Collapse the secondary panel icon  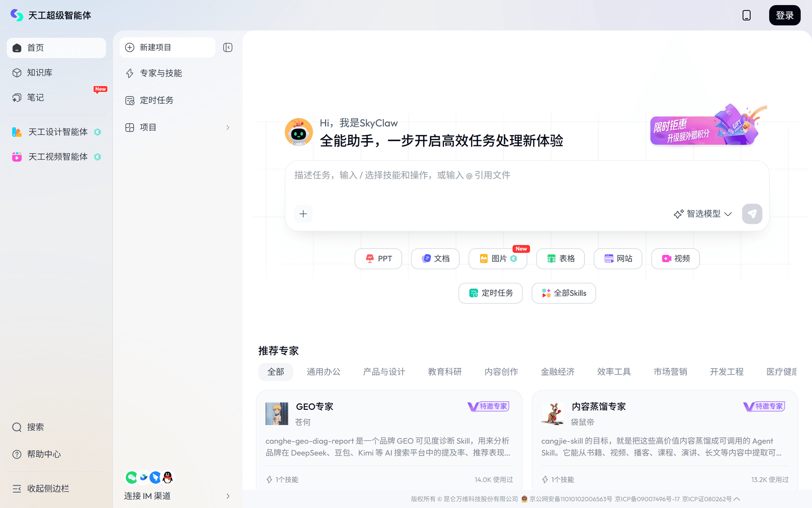pyautogui.click(x=228, y=47)
